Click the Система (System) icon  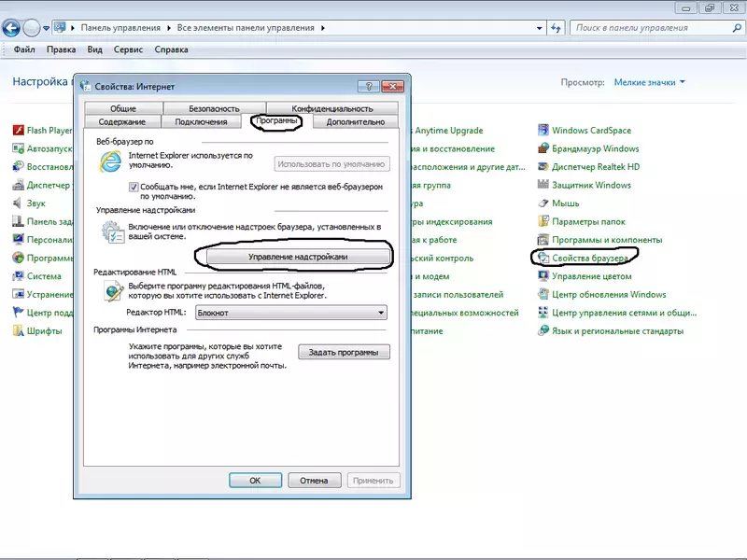pos(18,276)
